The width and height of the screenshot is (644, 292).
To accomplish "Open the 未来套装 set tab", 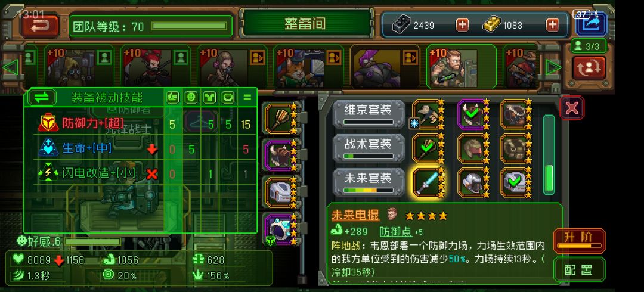I will point(369,182).
